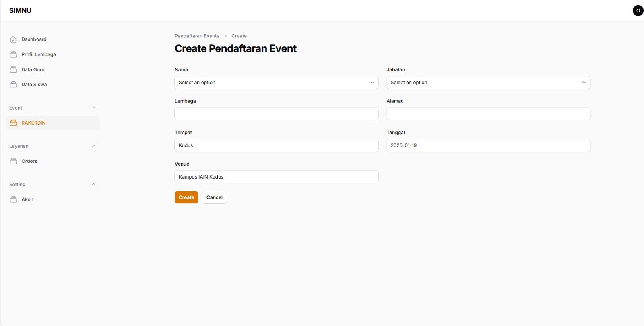The height and width of the screenshot is (326, 644).
Task: Click the Tempat field containing Kudus
Action: (x=277, y=145)
